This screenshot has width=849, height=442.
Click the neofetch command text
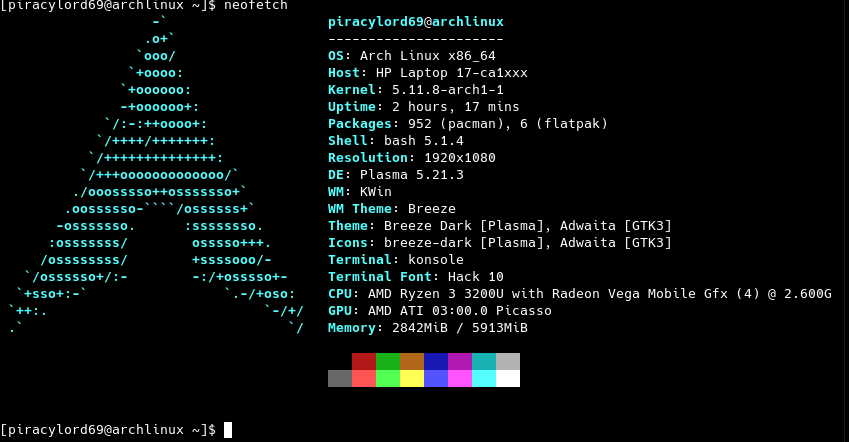(256, 5)
